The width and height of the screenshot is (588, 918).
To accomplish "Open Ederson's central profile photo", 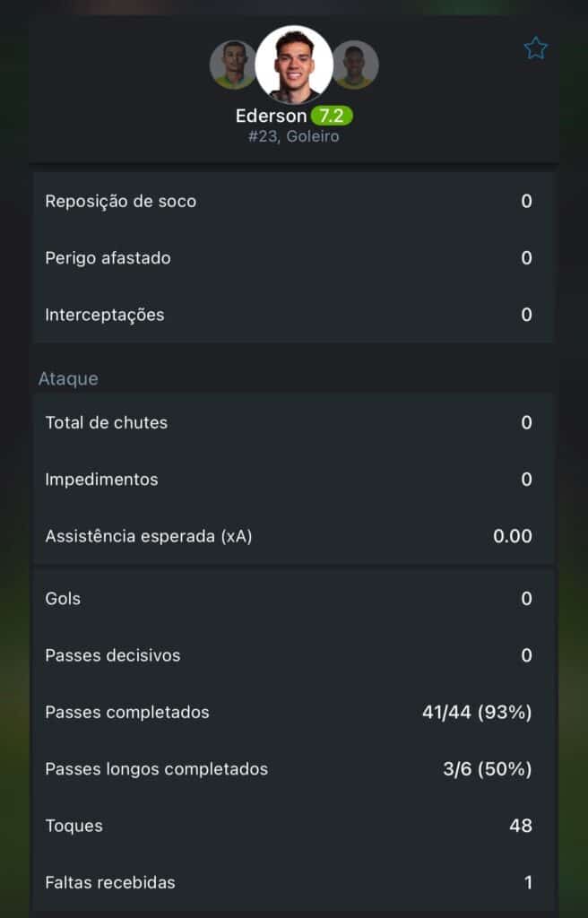I will (x=294, y=65).
